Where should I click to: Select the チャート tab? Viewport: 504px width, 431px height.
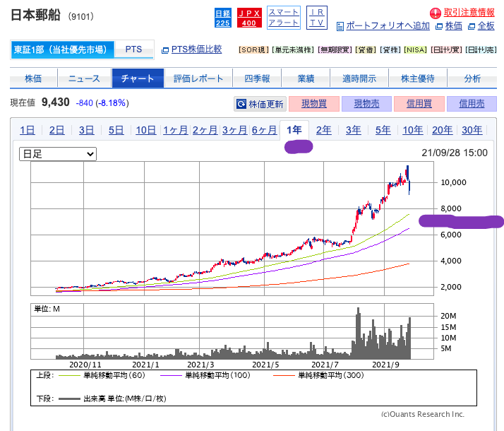click(138, 78)
